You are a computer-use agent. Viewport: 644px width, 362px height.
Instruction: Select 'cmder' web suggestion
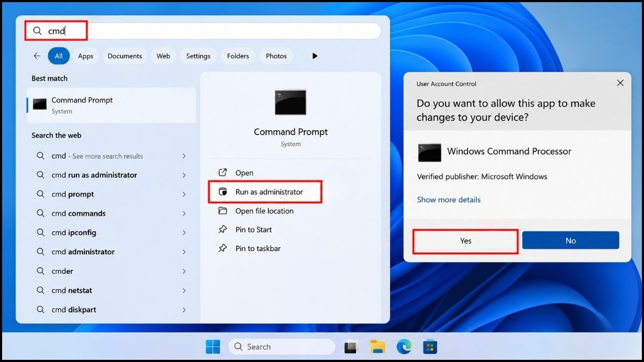click(111, 271)
